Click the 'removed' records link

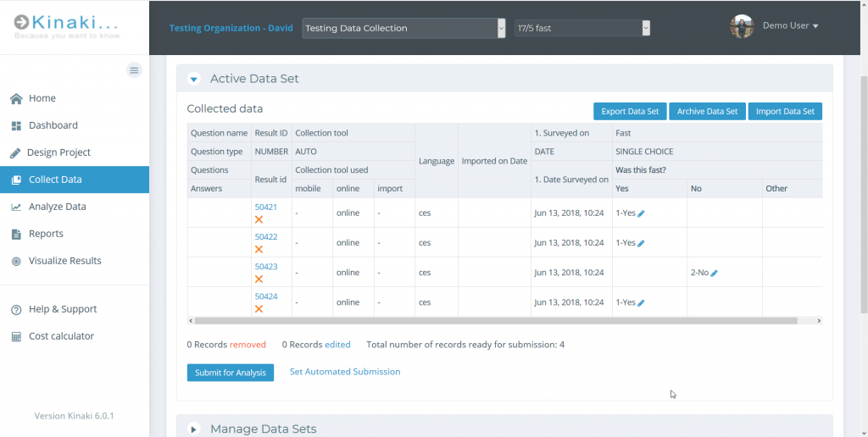(x=248, y=345)
